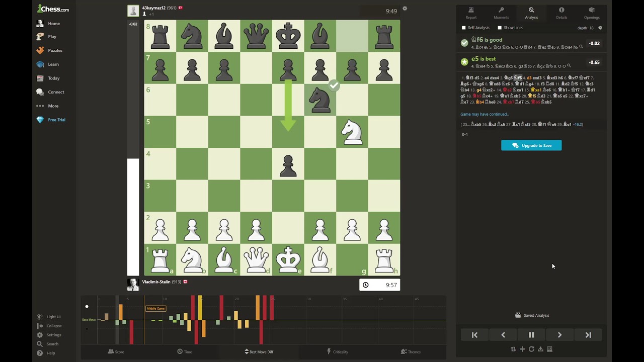The width and height of the screenshot is (644, 362).
Task: Open Search in the sidebar
Action: point(48,344)
